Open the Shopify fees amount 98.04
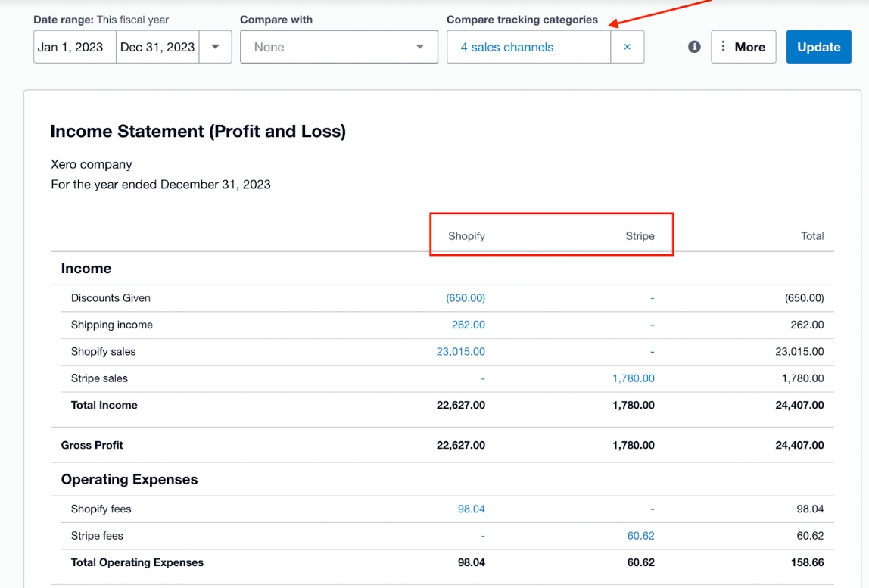 coord(469,509)
